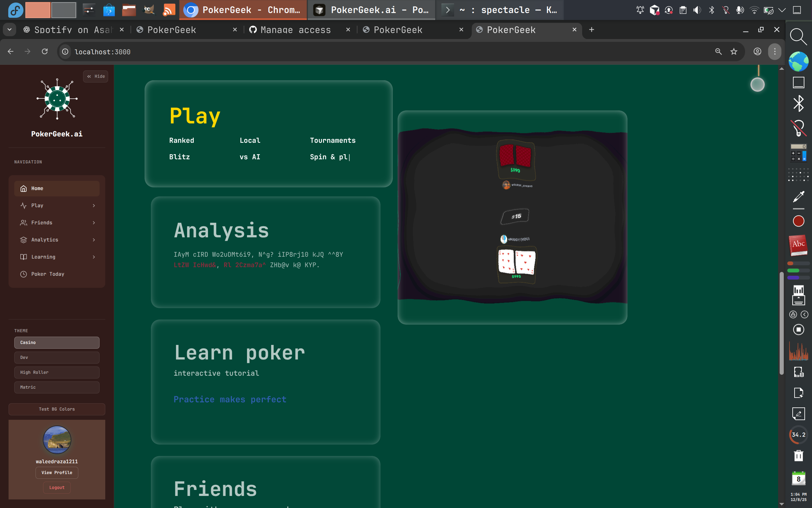
Task: Select the Analytics layers icon in sidebar
Action: [x=23, y=240]
